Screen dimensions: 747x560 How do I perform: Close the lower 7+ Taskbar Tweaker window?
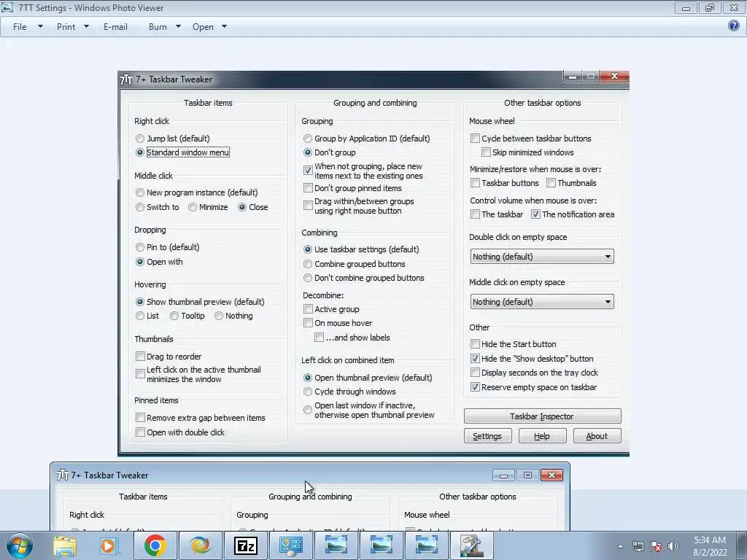pyautogui.click(x=551, y=475)
